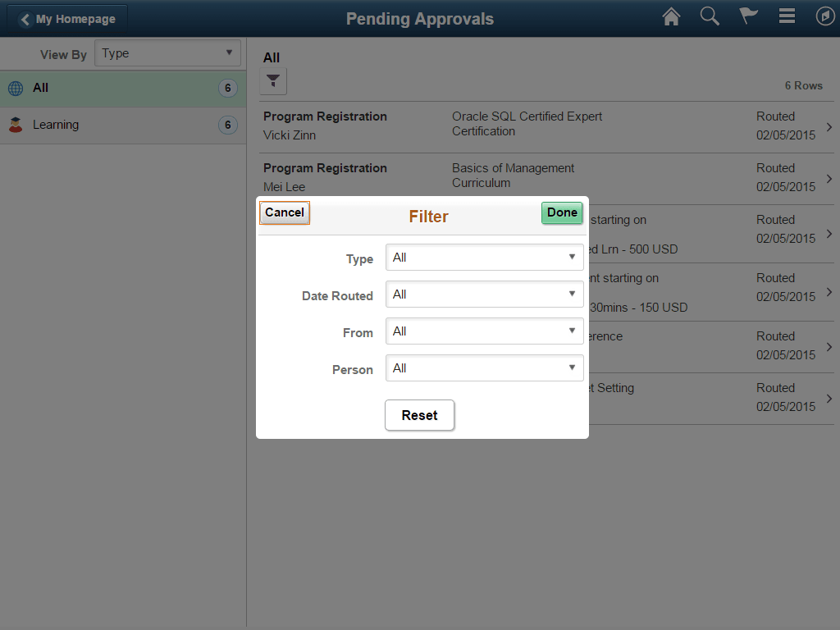
Task: Click the Reset button
Action: (419, 415)
